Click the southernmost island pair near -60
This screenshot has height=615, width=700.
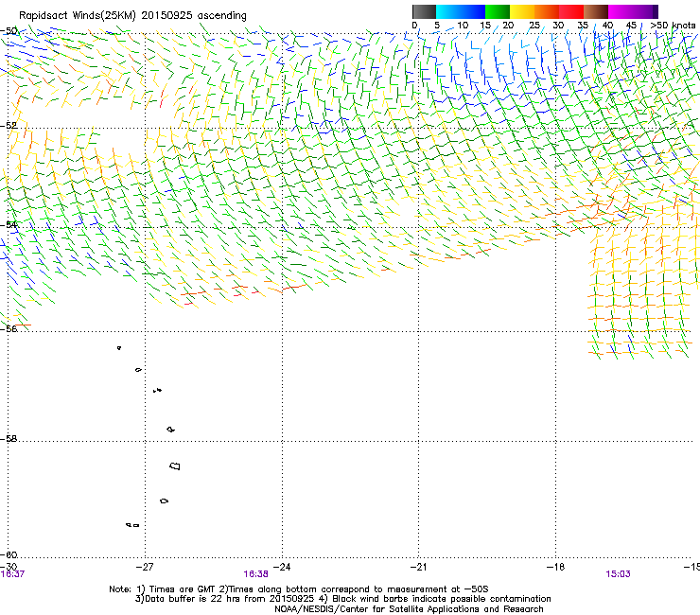click(x=132, y=525)
